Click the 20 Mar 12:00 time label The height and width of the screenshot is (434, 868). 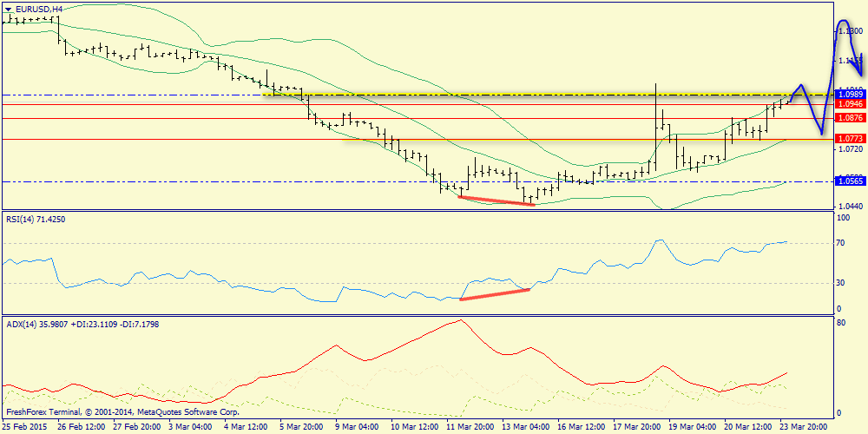[749, 427]
